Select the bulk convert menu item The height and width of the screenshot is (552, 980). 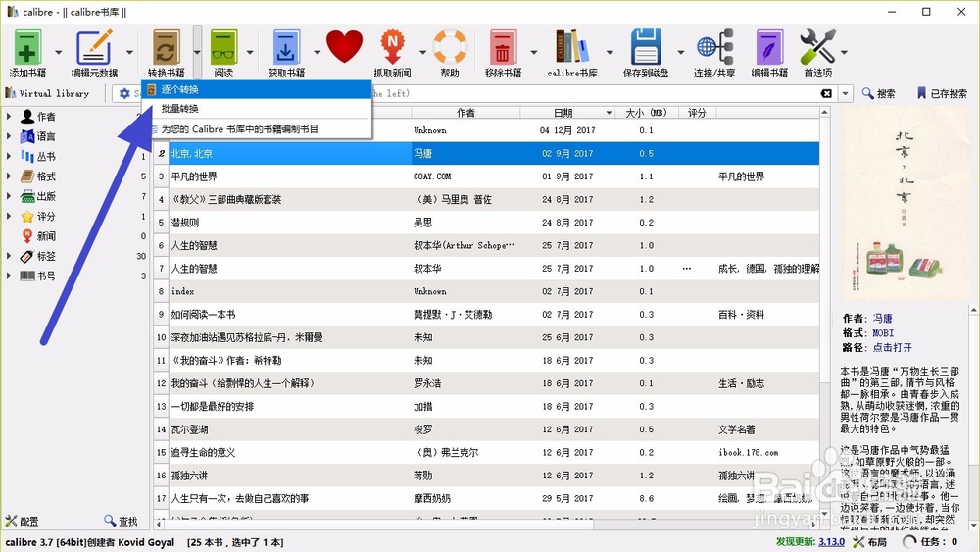pos(257,109)
